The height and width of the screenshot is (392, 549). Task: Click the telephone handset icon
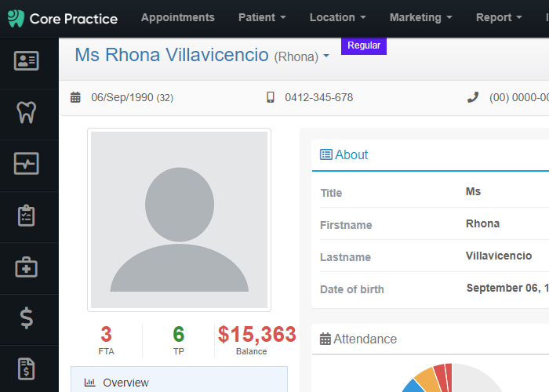473,97
